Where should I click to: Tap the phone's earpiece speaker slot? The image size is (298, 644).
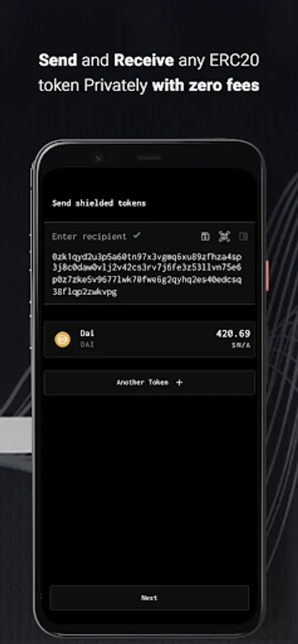coord(149,157)
